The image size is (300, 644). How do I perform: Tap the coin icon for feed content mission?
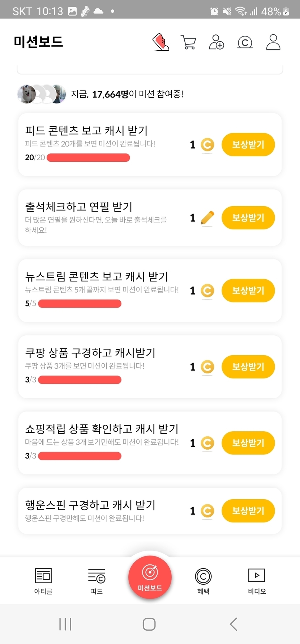207,145
